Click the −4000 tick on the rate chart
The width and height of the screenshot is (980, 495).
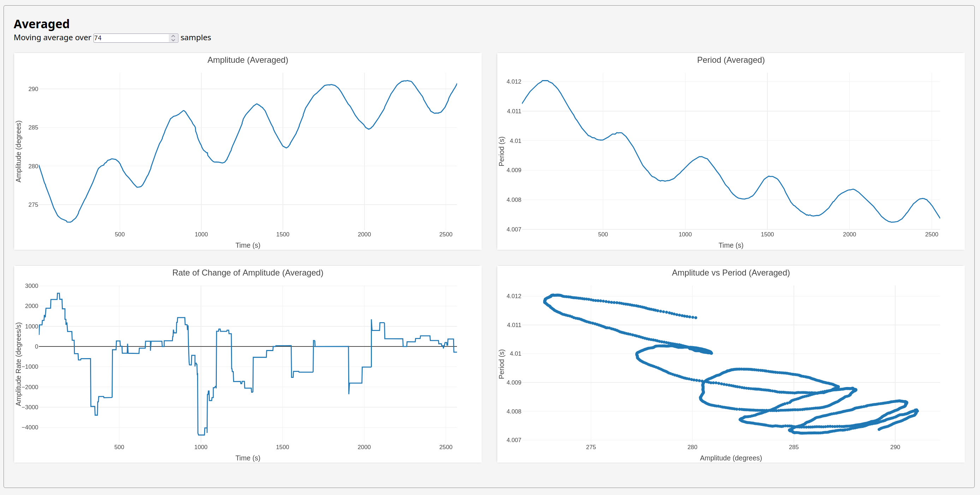point(30,427)
